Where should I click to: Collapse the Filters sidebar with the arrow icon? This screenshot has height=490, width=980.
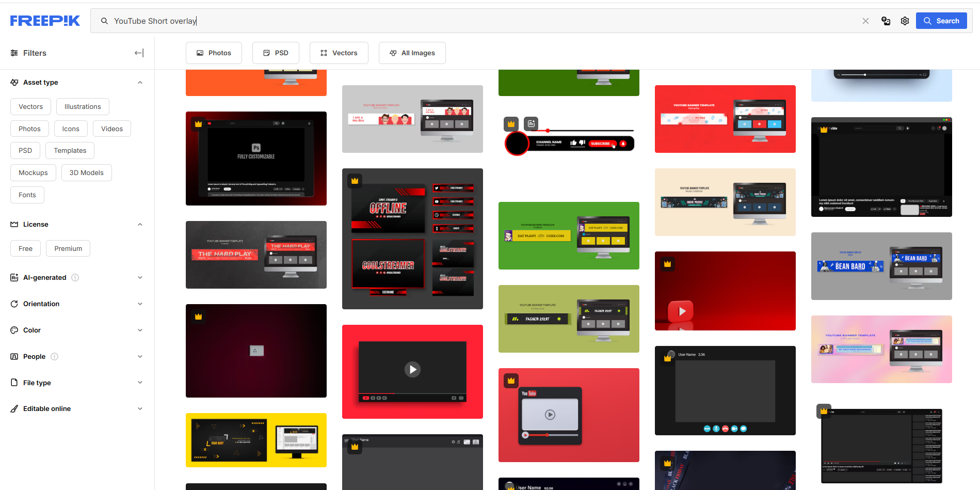(x=138, y=53)
